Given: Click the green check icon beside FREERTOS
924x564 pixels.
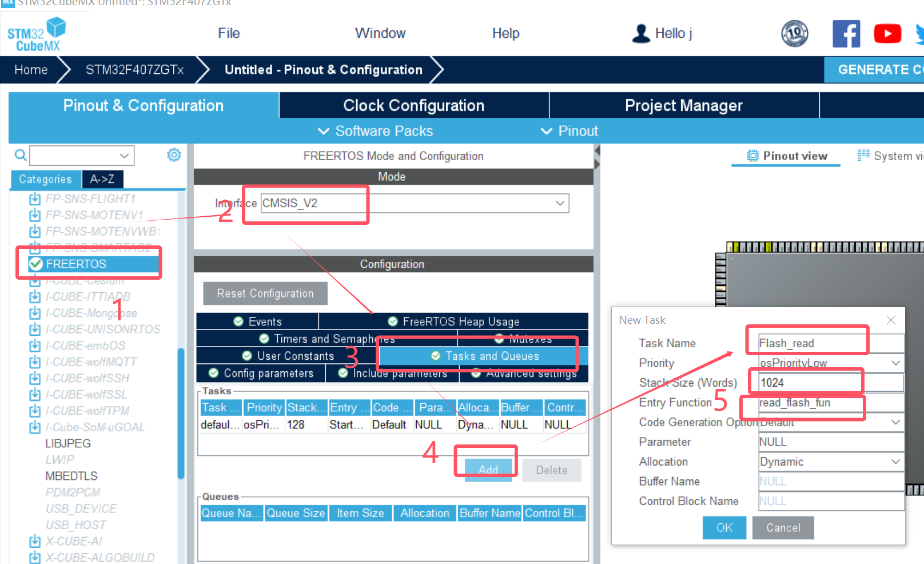Looking at the screenshot, I should tap(36, 264).
